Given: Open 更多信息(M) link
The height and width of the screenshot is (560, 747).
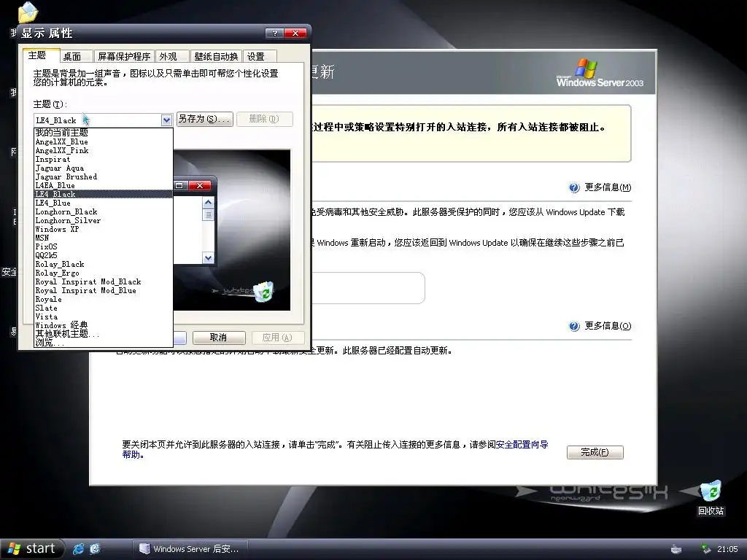Looking at the screenshot, I should [x=608, y=187].
